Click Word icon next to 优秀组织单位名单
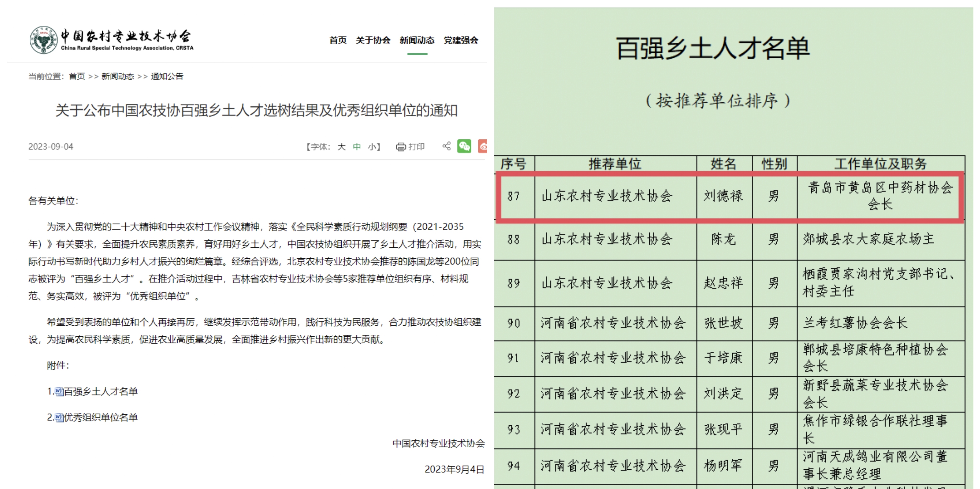The image size is (980, 489). [x=59, y=417]
